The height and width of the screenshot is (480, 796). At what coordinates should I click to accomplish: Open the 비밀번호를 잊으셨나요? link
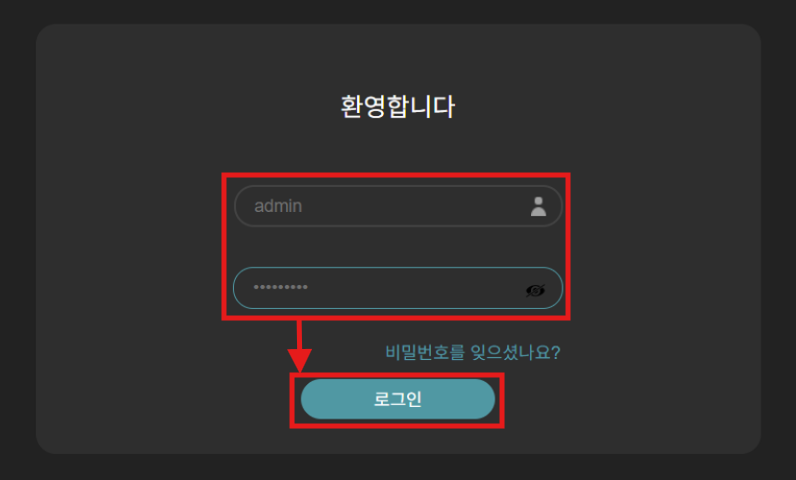(472, 352)
